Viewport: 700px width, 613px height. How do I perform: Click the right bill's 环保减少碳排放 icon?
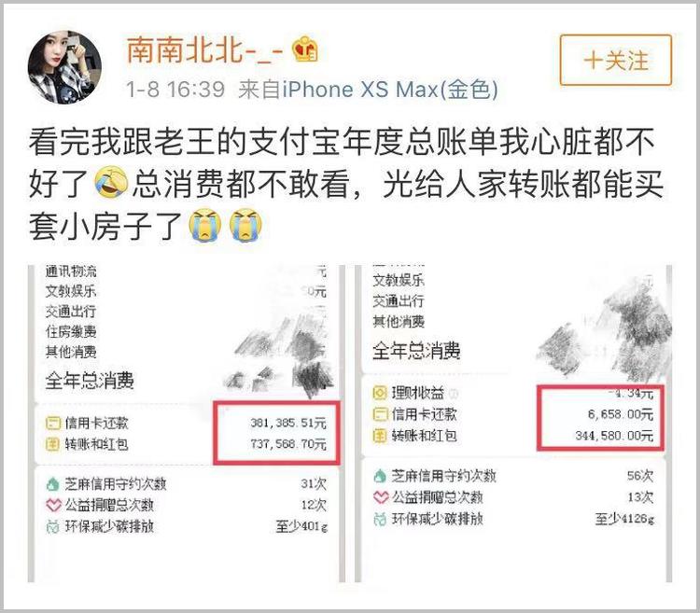pyautogui.click(x=380, y=519)
